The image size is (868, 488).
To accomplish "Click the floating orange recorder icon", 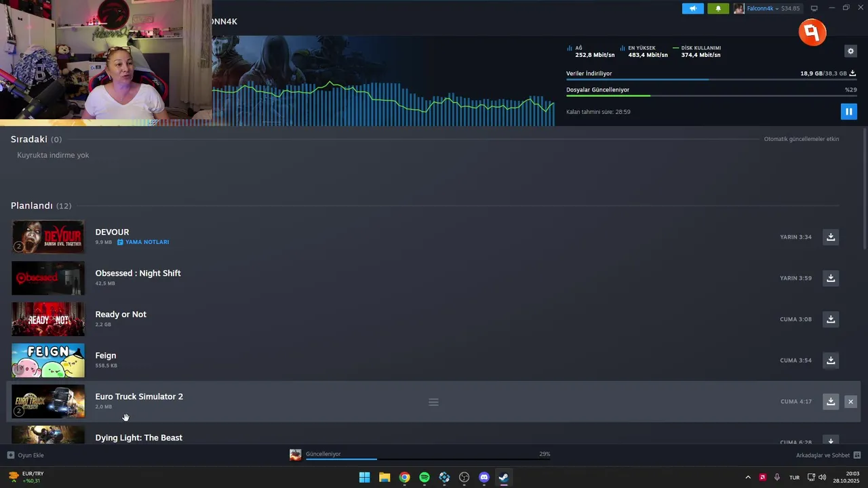I will pos(812,32).
